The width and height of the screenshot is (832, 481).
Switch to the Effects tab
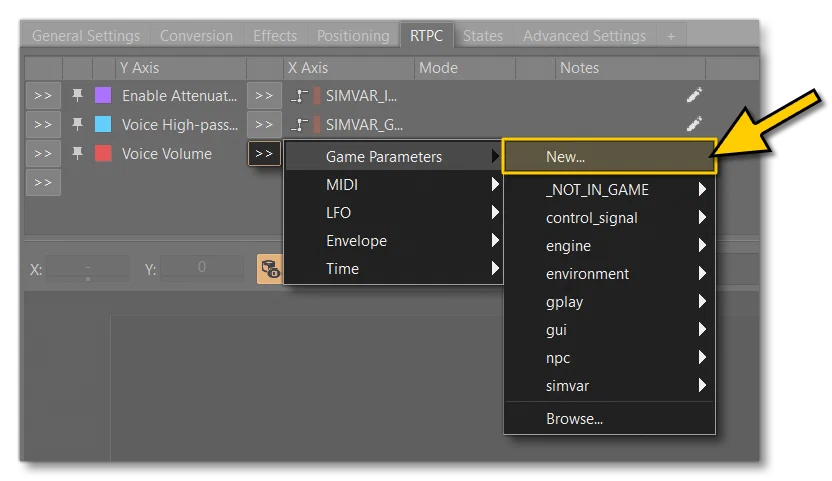275,36
